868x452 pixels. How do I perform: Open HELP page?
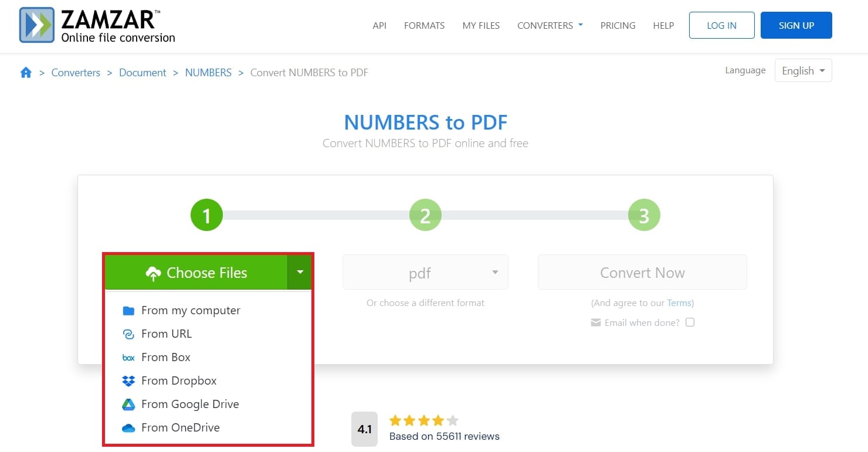pyautogui.click(x=663, y=26)
